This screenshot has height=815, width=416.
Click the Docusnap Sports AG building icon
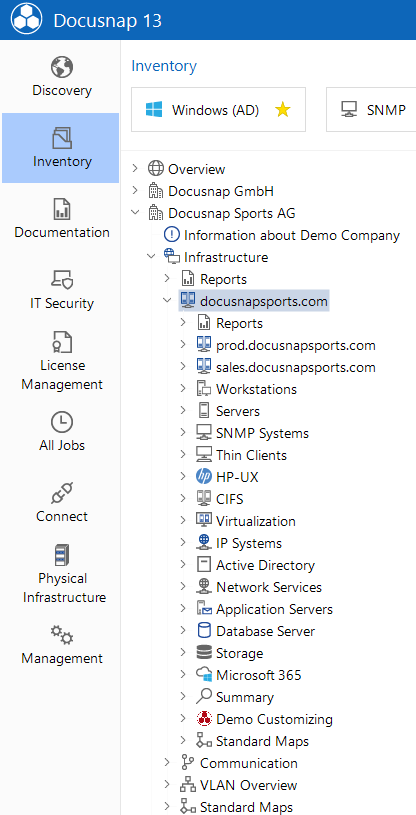click(x=155, y=213)
